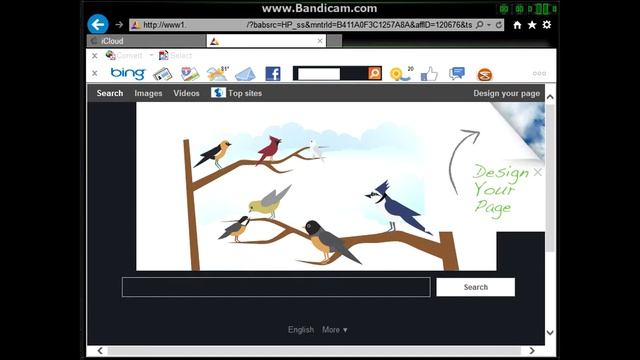Click the Bing logo on the toolbar
The height and width of the screenshot is (360, 640).
pyautogui.click(x=128, y=73)
